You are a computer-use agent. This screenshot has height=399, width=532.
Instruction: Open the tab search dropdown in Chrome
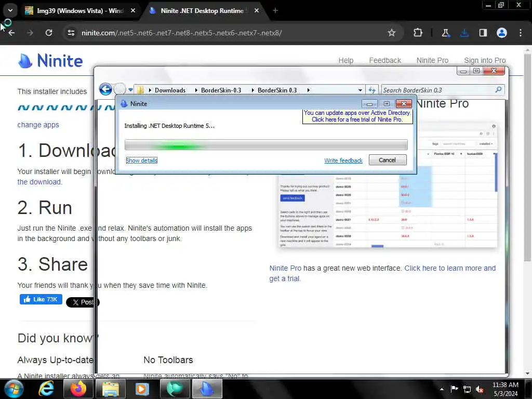coord(10,10)
